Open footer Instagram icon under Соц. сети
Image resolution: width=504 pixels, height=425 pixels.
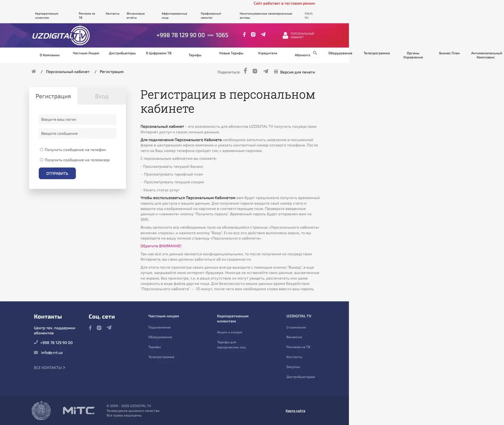pyautogui.click(x=99, y=328)
